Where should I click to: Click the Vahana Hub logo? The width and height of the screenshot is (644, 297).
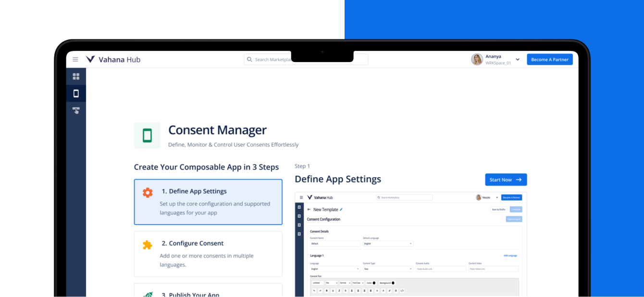(113, 60)
